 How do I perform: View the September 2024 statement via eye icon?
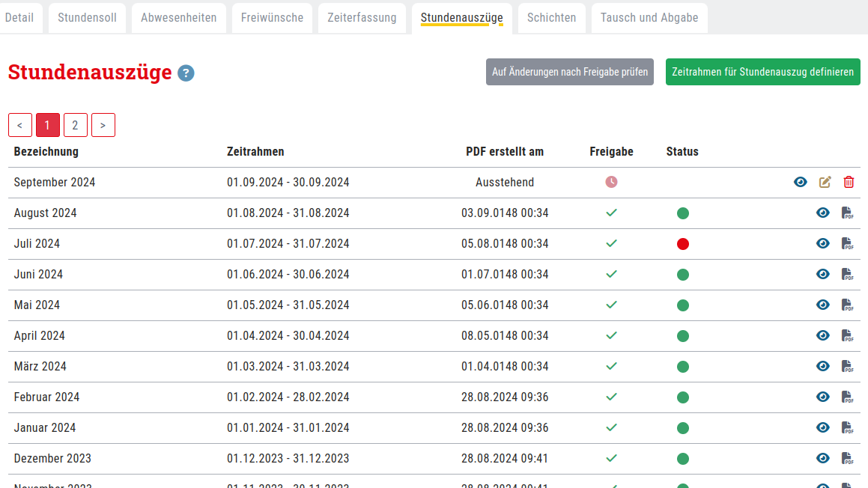[801, 182]
